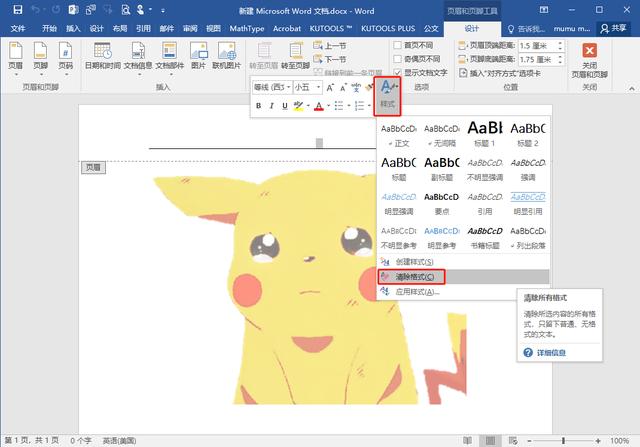Screen dimensions: 640x447
Task: Apply the 标题 1 style
Action: point(484,135)
